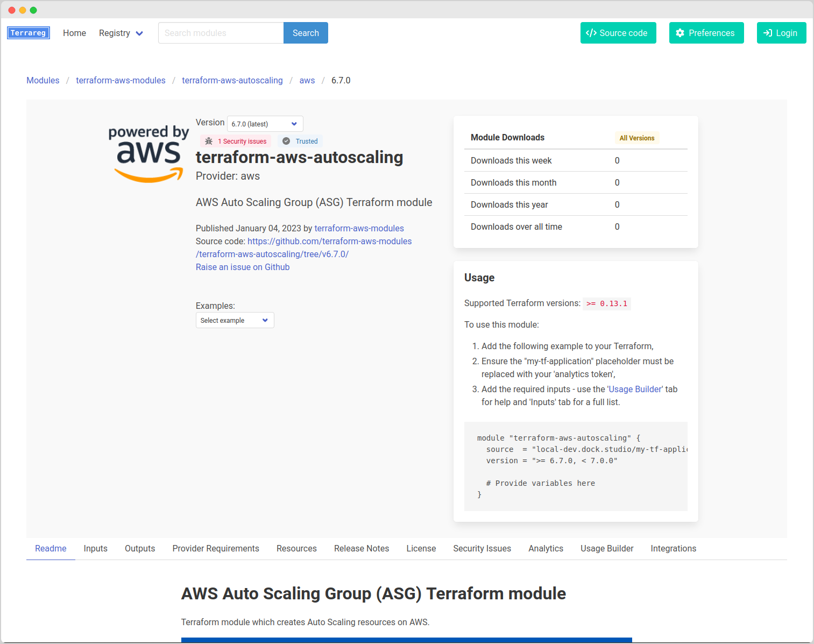The width and height of the screenshot is (814, 644).
Task: Click the '6.7.0' breadcrumb text
Action: click(341, 80)
